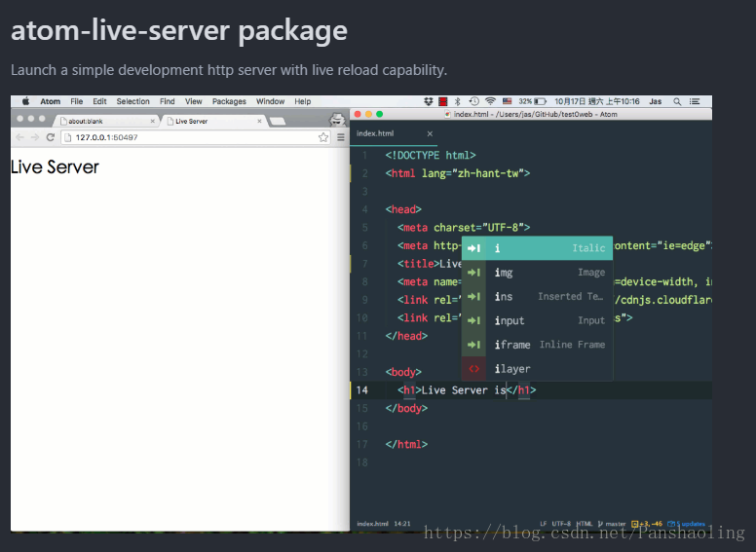756x552 pixels.
Task: Click the Atom window title bar path text
Action: click(535, 114)
